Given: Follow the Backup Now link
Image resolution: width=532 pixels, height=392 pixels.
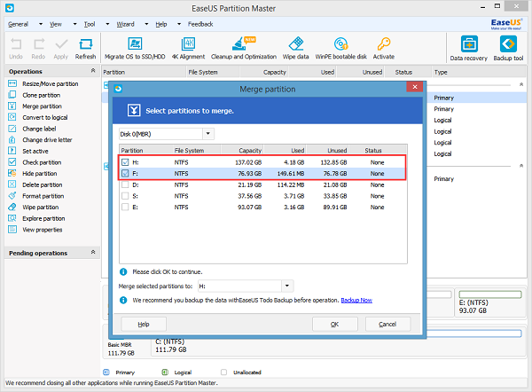Looking at the screenshot, I should point(356,301).
